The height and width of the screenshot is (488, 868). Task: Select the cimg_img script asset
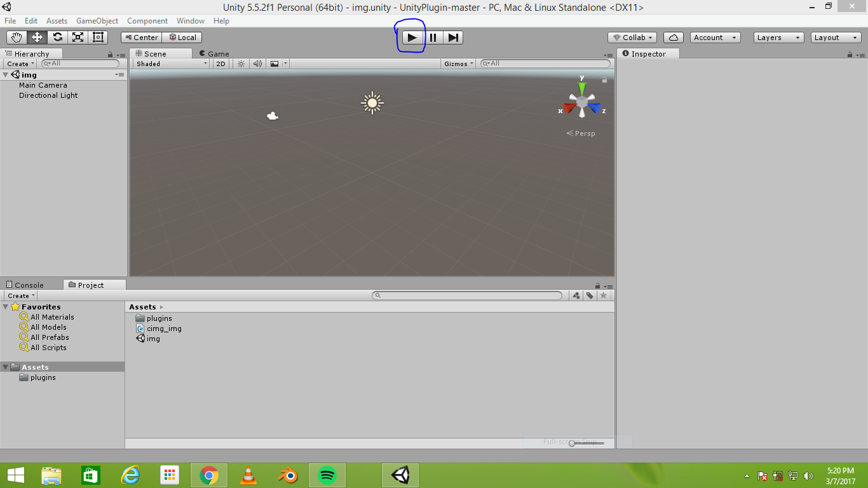(x=159, y=329)
